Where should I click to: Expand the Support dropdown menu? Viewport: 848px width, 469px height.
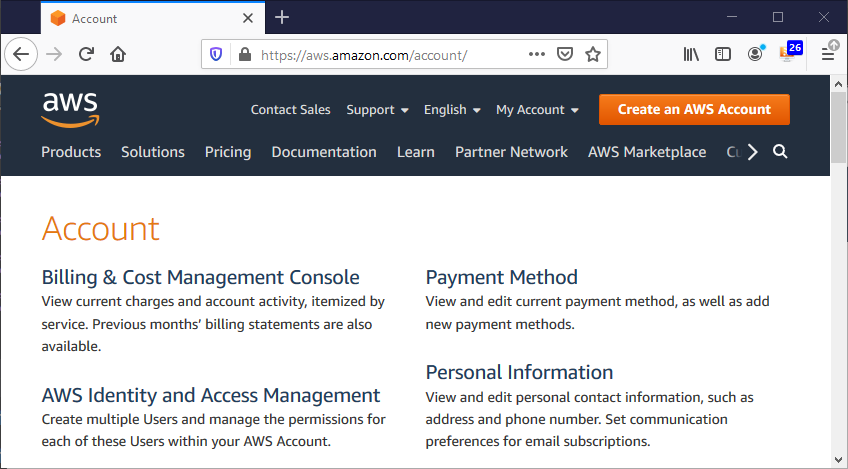[x=377, y=110]
